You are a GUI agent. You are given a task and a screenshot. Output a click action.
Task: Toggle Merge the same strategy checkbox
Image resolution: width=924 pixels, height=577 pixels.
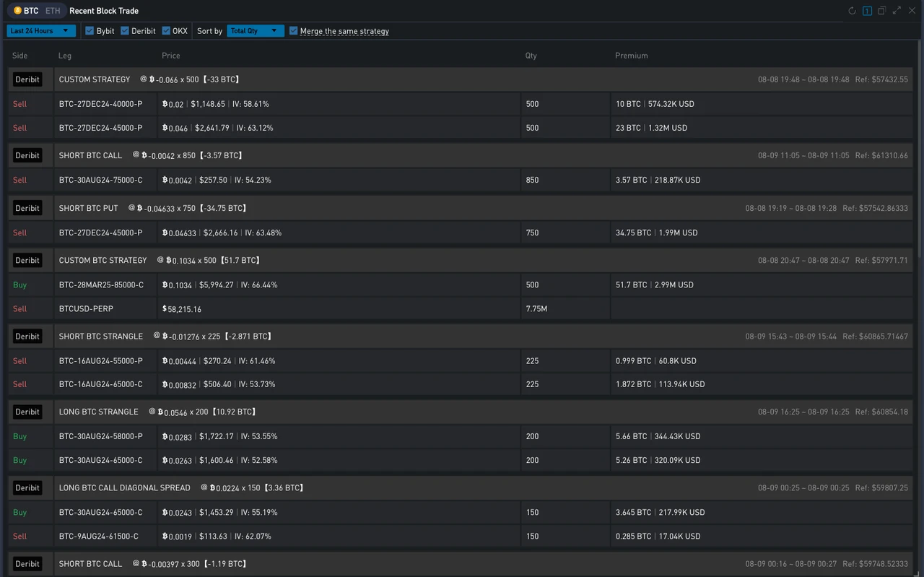pyautogui.click(x=293, y=31)
